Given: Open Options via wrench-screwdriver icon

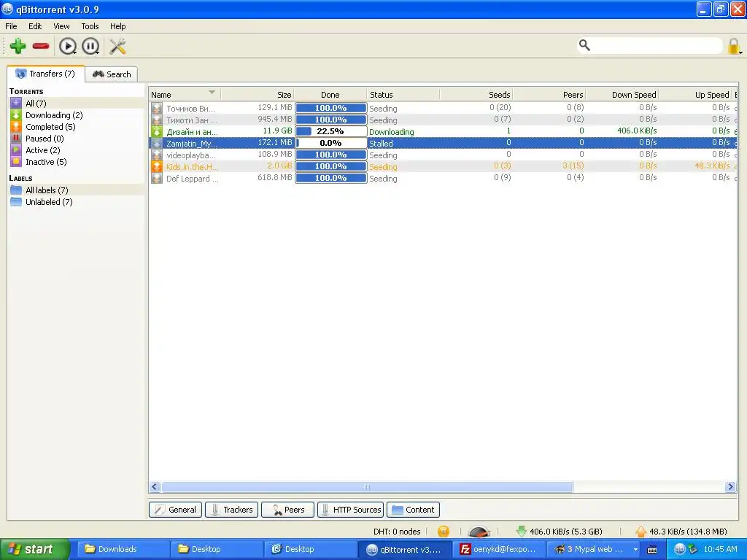Looking at the screenshot, I should 117,46.
